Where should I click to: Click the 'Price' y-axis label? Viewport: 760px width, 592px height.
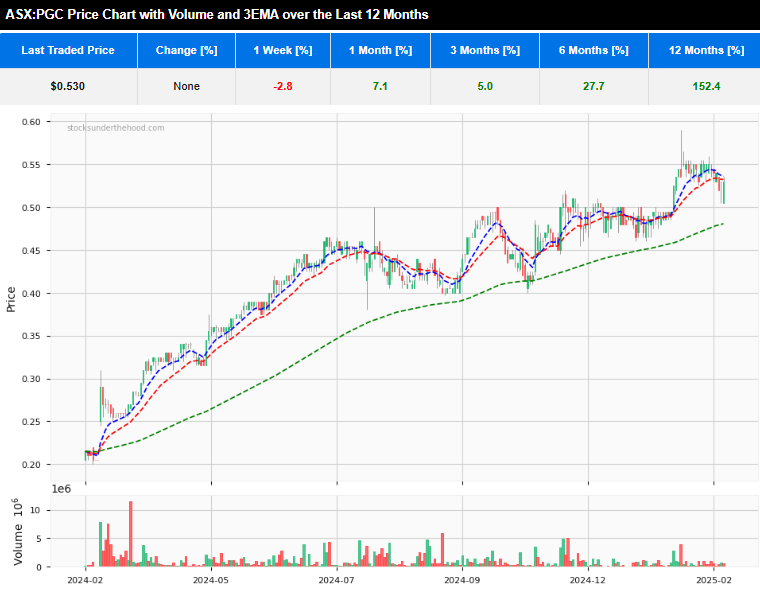click(x=11, y=299)
